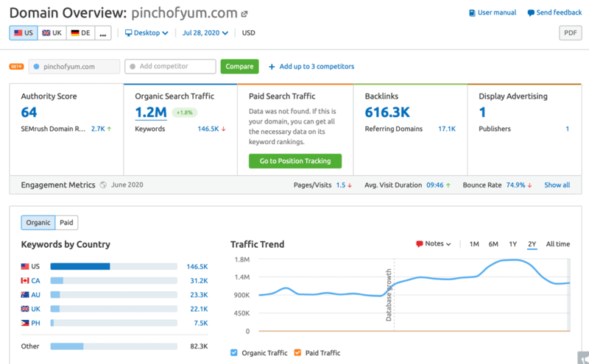The width and height of the screenshot is (589, 364).
Task: Click the US flag in Keywords by Country
Action: (x=25, y=266)
